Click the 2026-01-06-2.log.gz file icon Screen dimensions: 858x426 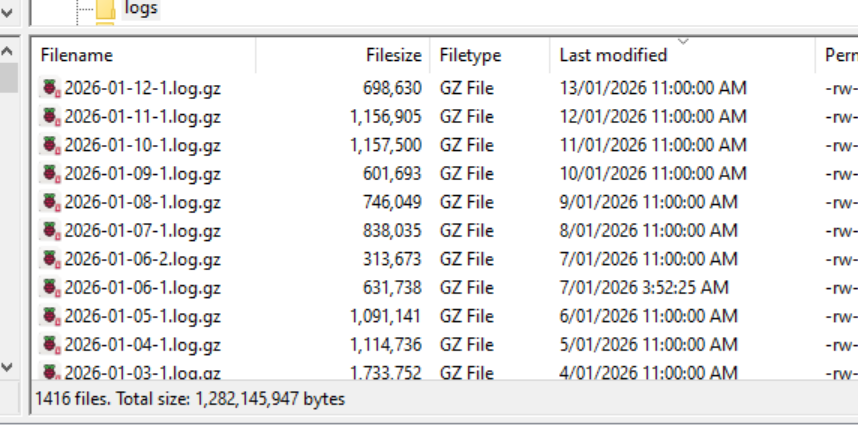tap(50, 259)
